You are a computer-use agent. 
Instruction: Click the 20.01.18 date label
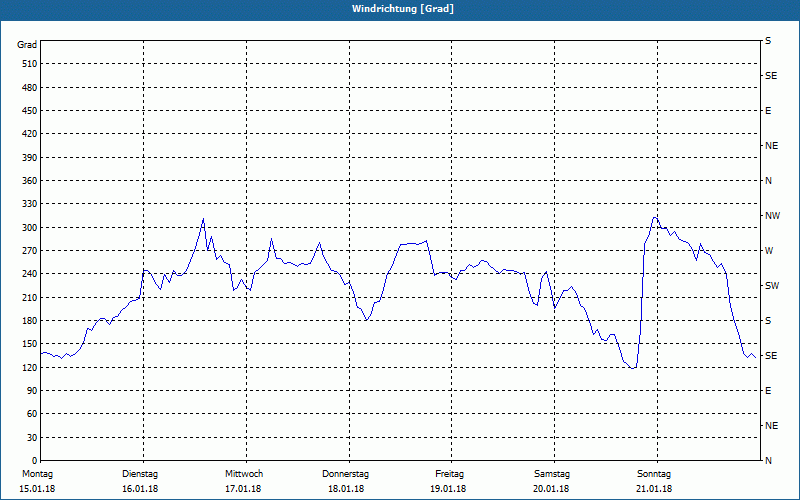tap(551, 489)
